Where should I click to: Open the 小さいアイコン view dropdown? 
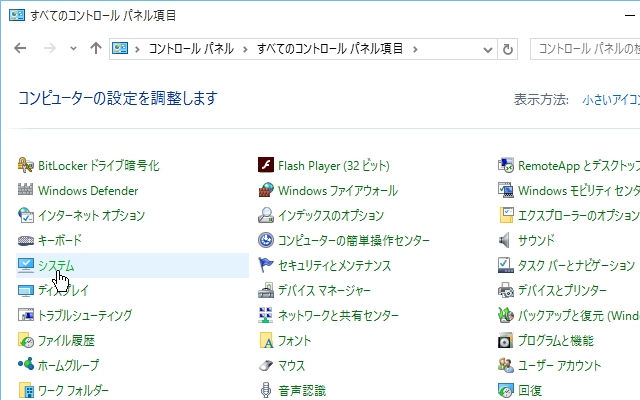click(x=611, y=100)
